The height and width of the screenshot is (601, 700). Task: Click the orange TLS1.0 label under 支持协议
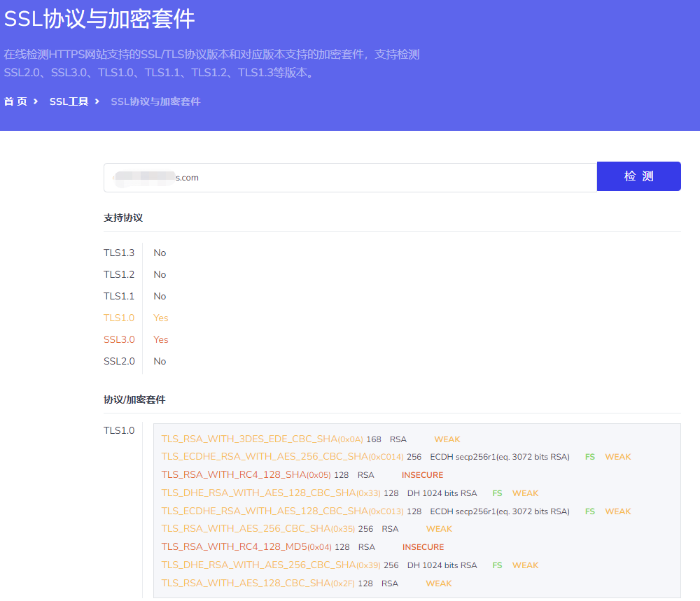pos(119,318)
